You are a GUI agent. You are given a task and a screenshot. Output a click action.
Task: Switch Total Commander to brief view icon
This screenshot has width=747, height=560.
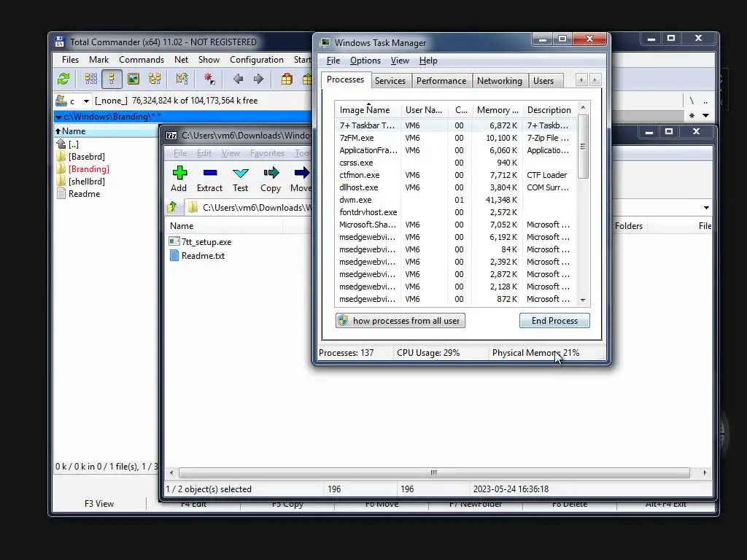[91, 79]
